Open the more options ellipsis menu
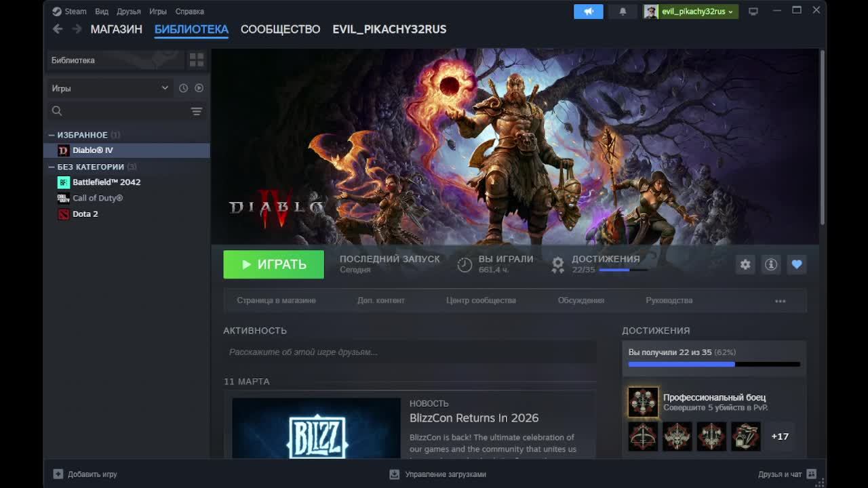The width and height of the screenshot is (868, 488). pos(781,301)
